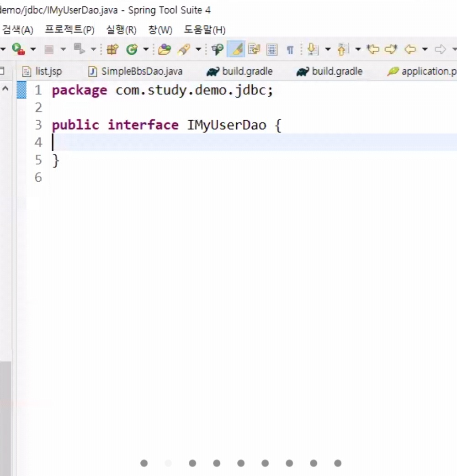Screen dimensions: 457x476
Task: Open the dropdown next to relaunch icon
Action: point(93,49)
